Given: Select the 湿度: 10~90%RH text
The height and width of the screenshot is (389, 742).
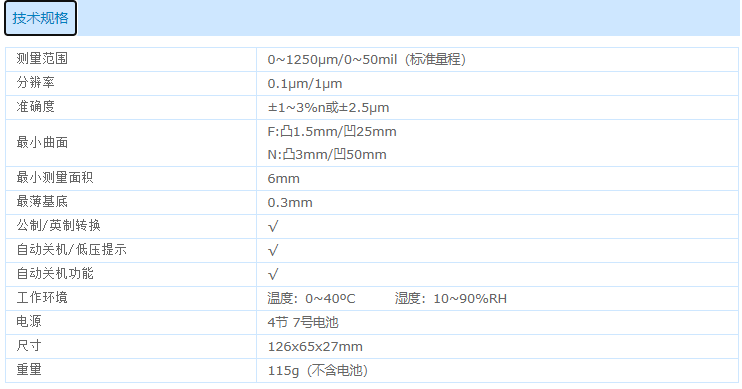Looking at the screenshot, I should tap(451, 299).
